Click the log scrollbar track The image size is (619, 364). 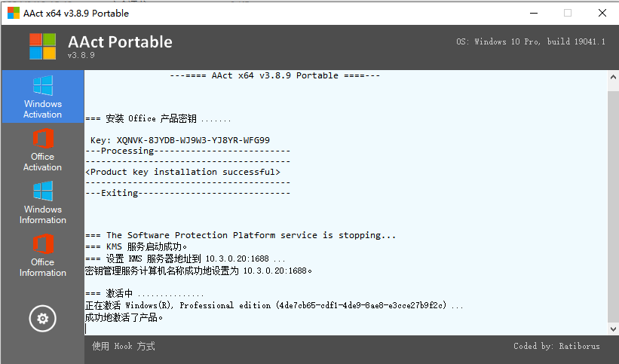(613, 206)
